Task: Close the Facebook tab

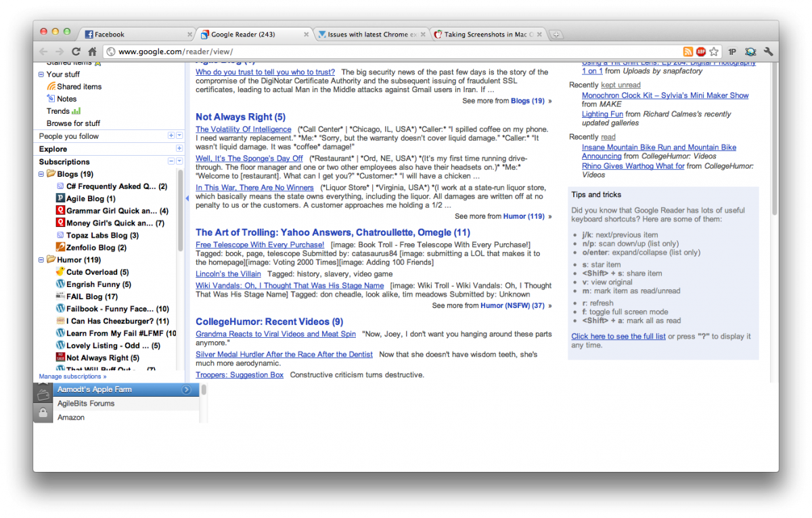Action: tap(189, 35)
